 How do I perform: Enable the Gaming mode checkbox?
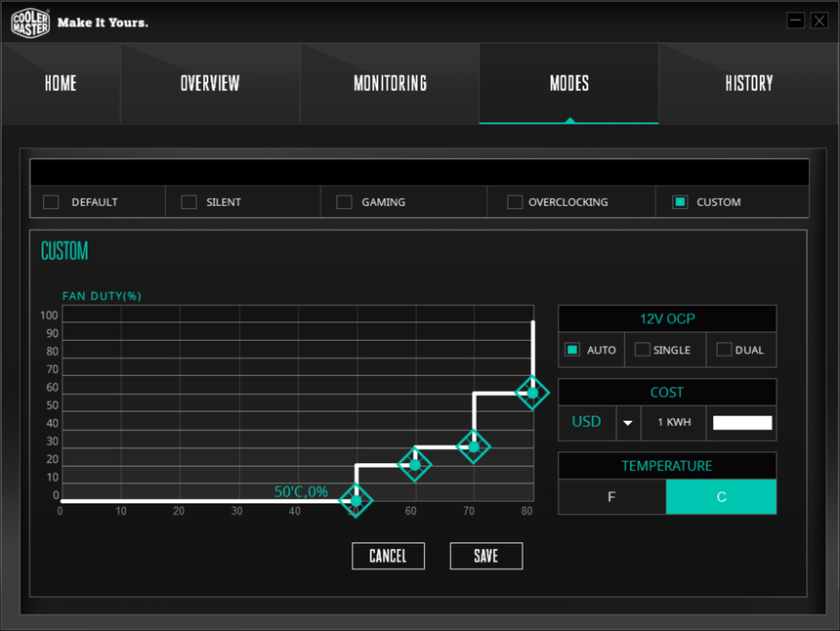click(x=344, y=202)
